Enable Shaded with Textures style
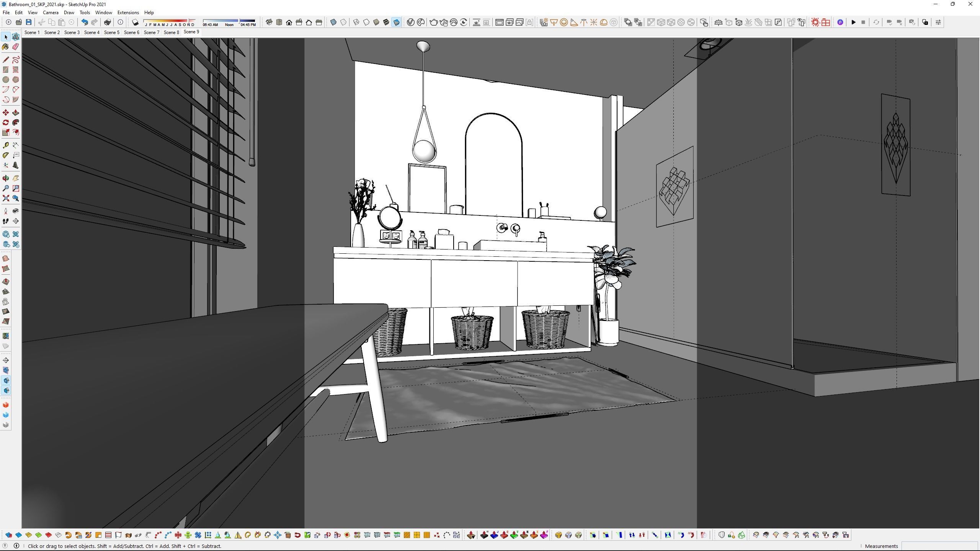The width and height of the screenshot is (980, 551). (386, 22)
